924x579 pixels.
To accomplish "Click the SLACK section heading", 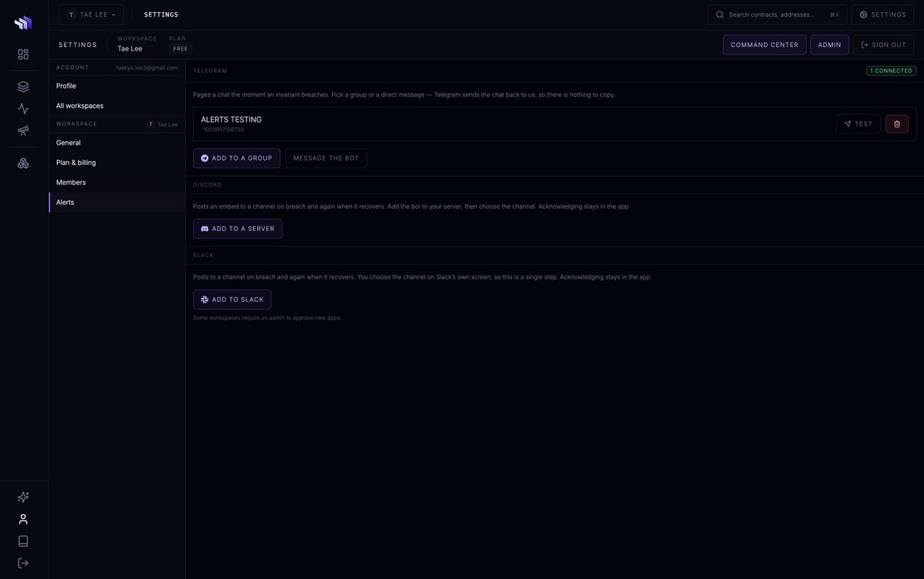I will (x=203, y=255).
